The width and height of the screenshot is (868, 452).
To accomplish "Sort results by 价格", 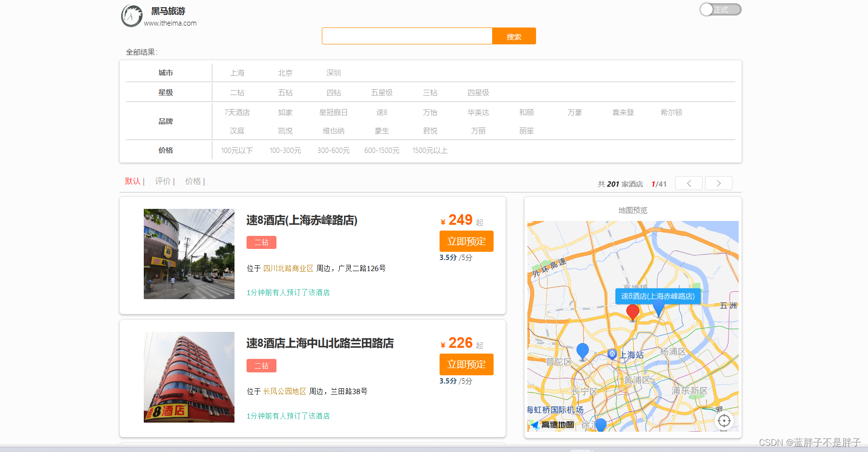I will (193, 181).
